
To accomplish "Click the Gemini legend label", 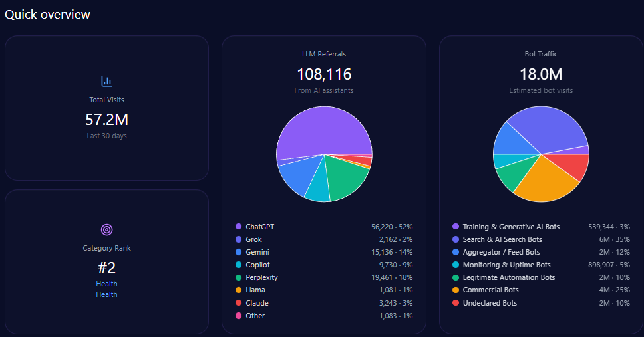I will pyautogui.click(x=257, y=252).
